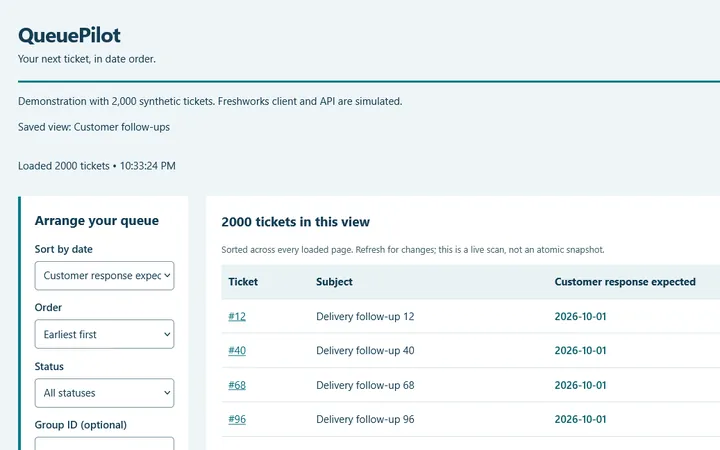Click the tagline Your next ticket, in date order
720x450 pixels.
[x=87, y=59]
